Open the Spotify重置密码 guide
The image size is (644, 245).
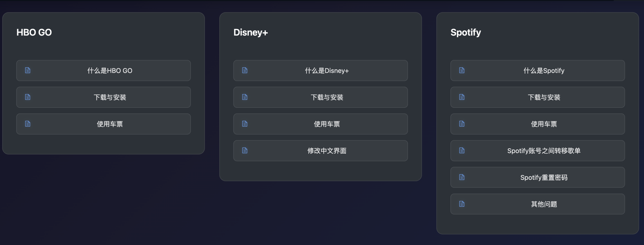coord(543,177)
